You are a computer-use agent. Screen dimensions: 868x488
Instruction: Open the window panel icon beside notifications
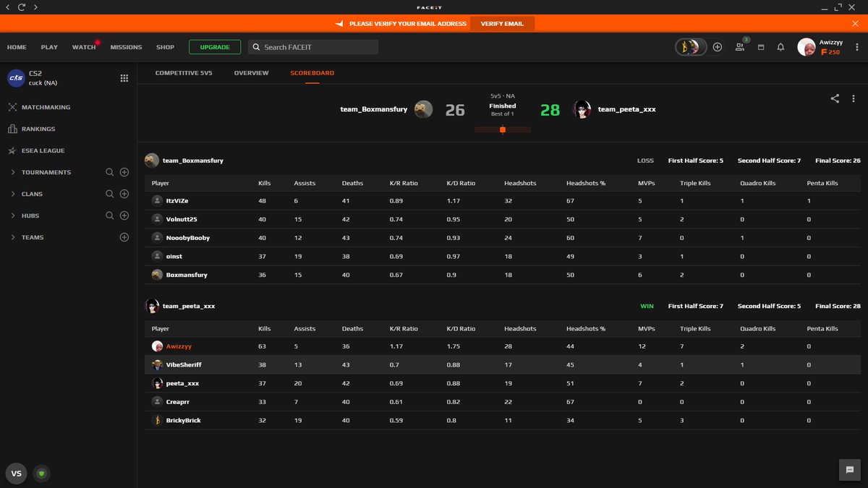click(761, 47)
